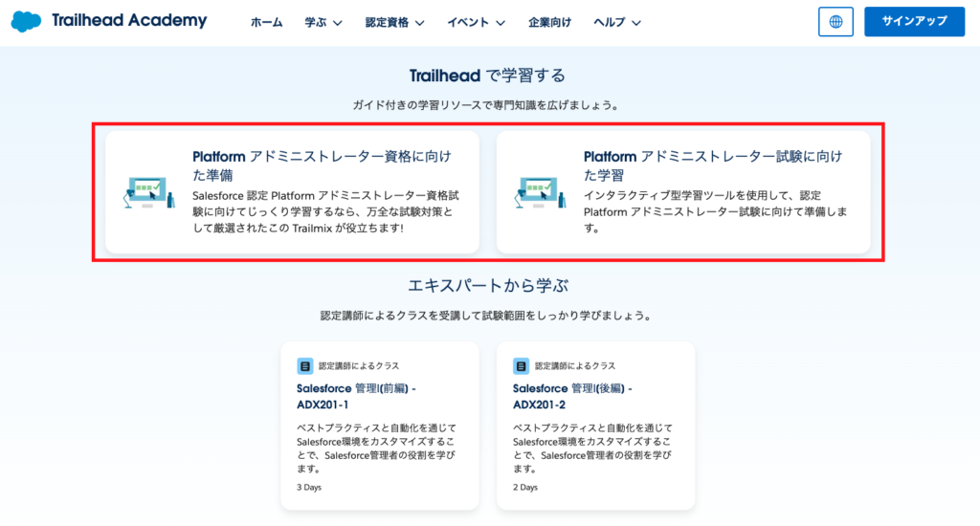Click the computer illustration on 試験に向けた学習 card
Image resolution: width=980 pixels, height=526 pixels.
coord(540,192)
